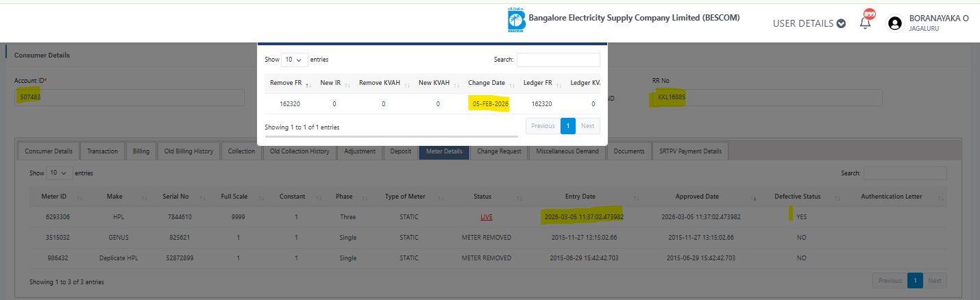Switch to the Billing tab
The height and width of the screenshot is (300, 980).
point(140,151)
